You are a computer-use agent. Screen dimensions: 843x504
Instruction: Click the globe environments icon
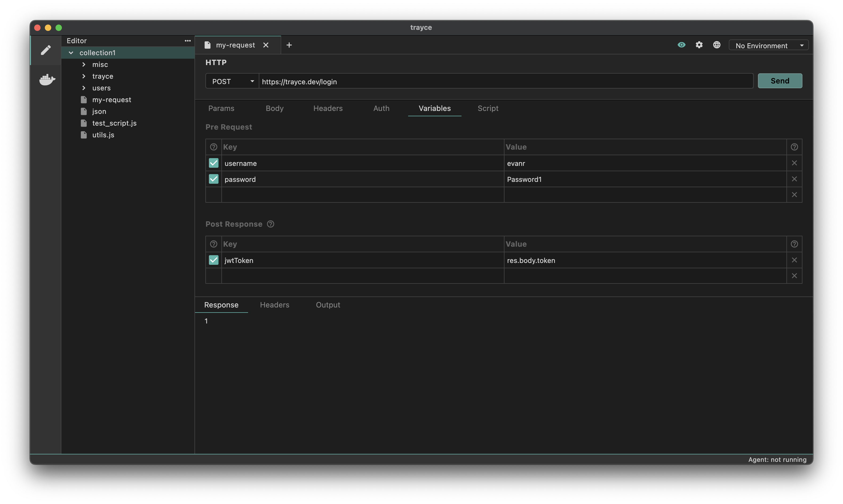[x=717, y=45]
